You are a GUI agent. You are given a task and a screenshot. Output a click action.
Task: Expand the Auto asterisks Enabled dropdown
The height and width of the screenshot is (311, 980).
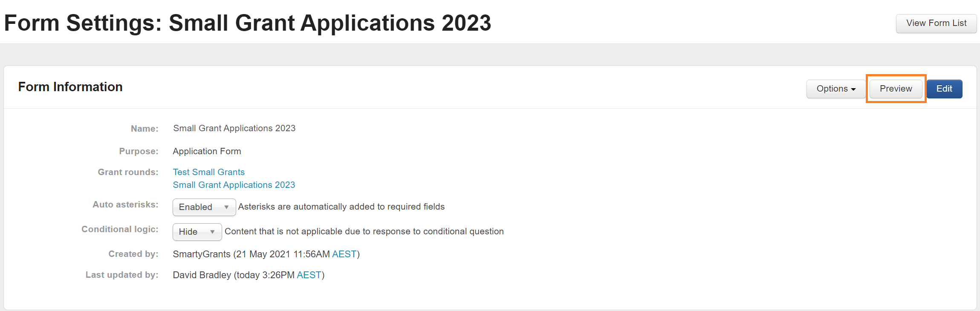point(204,207)
